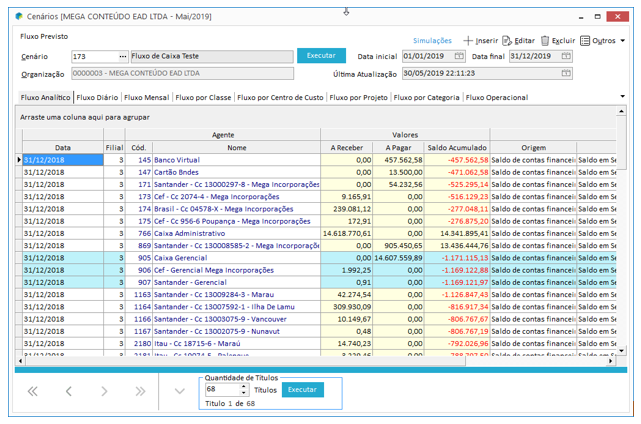Click the Executar button beside Cenário

coord(321,56)
